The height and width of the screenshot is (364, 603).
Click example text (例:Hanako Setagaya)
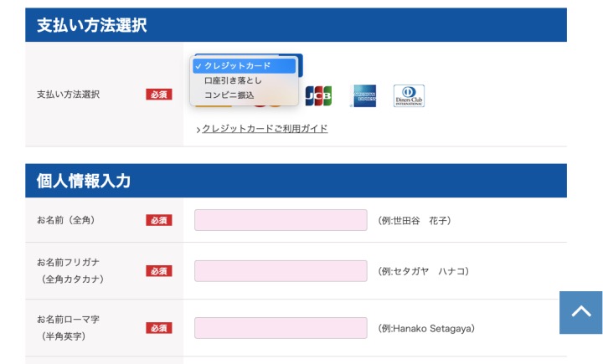coord(426,328)
